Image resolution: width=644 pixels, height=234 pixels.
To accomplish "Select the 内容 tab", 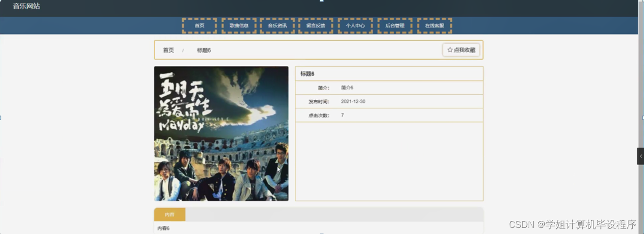I will [x=169, y=215].
